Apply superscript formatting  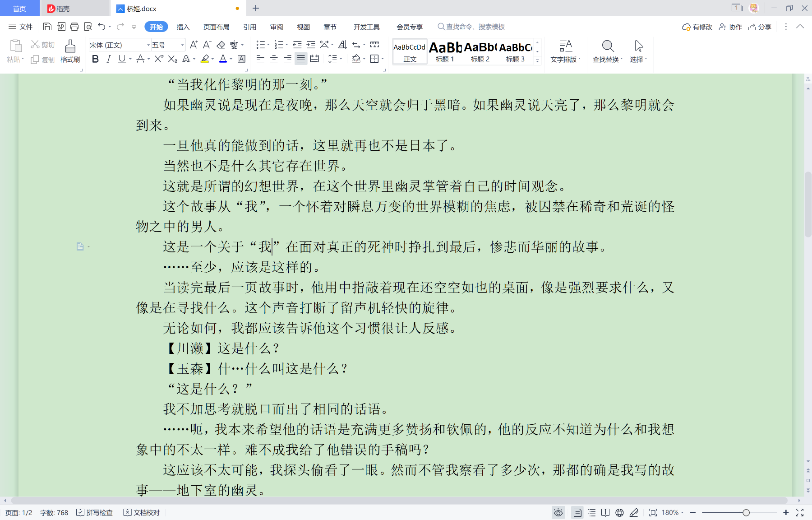click(x=158, y=59)
